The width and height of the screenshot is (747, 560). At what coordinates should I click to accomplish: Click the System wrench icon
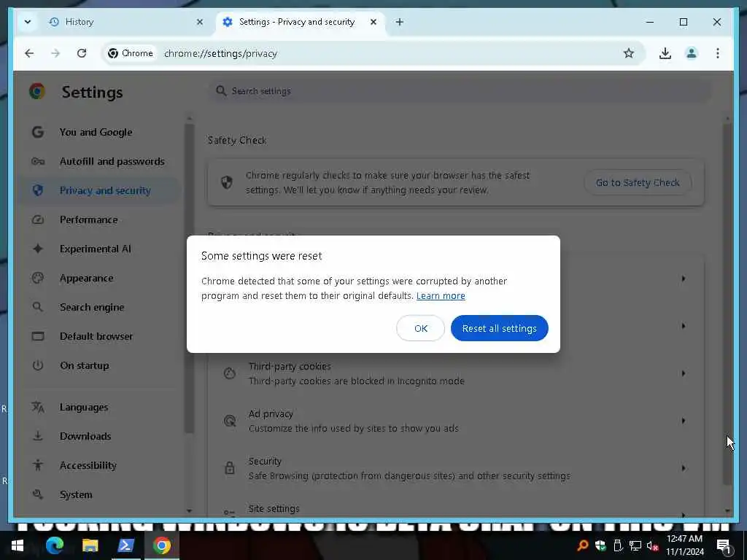point(38,494)
